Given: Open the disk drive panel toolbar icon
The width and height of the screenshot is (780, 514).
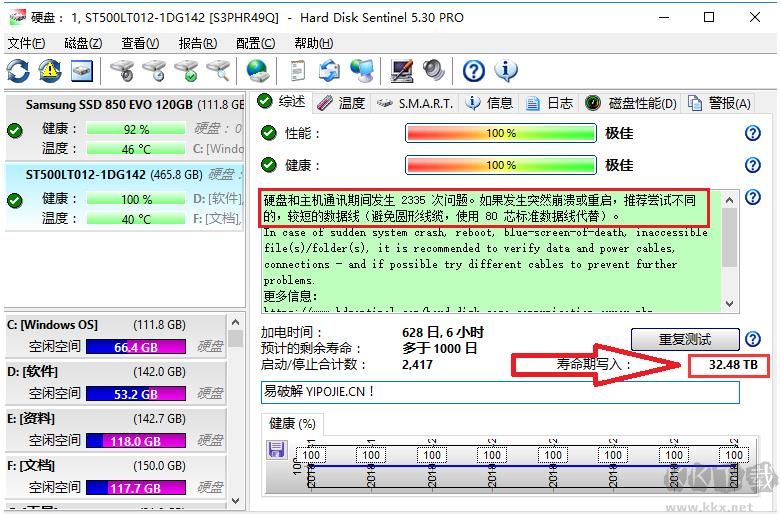Looking at the screenshot, I should pos(82,71).
